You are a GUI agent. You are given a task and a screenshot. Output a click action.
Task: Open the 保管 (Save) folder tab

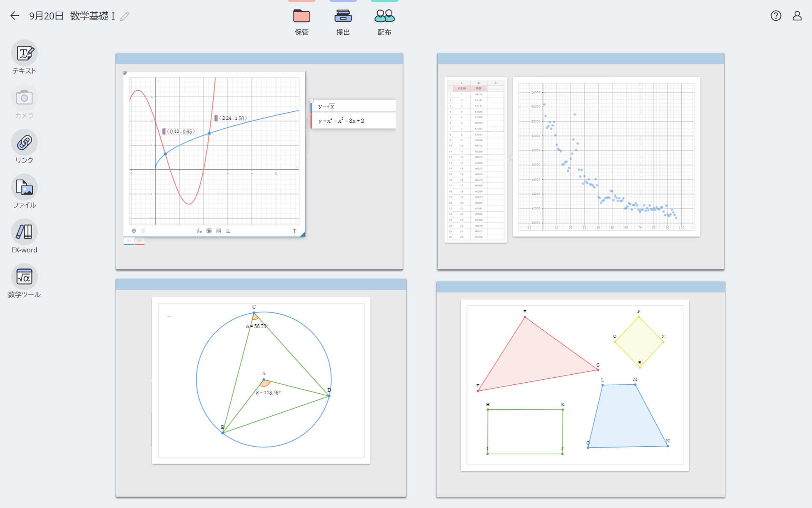tap(302, 17)
